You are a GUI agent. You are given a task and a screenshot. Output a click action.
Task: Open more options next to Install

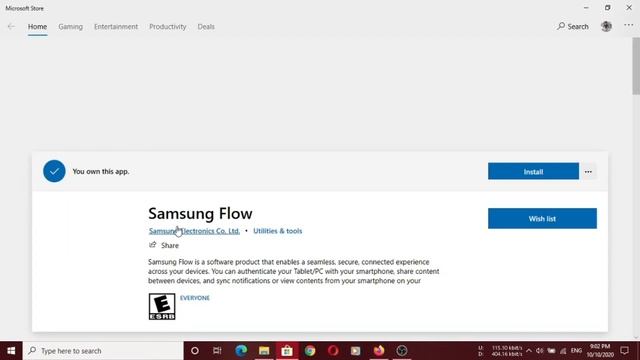pos(588,171)
